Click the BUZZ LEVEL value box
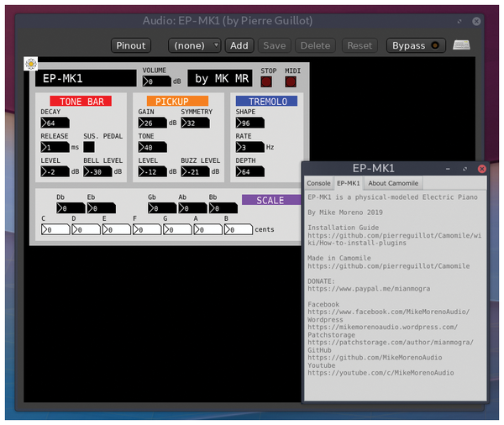Viewport: 504px width, 425px height. [x=195, y=171]
